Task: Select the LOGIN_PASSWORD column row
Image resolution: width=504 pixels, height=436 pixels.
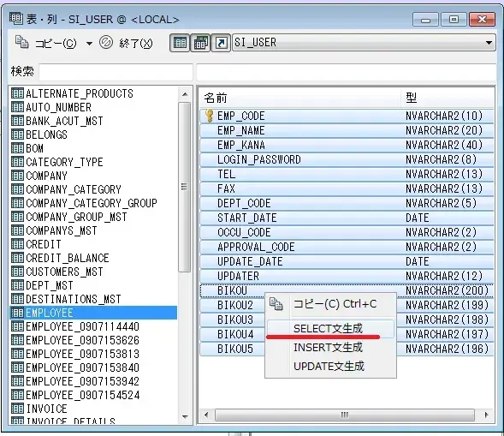Action: pos(347,159)
